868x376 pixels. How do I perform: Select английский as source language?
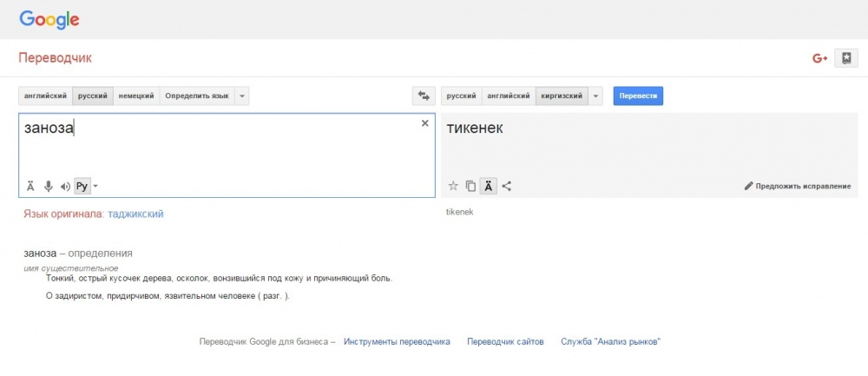(45, 96)
